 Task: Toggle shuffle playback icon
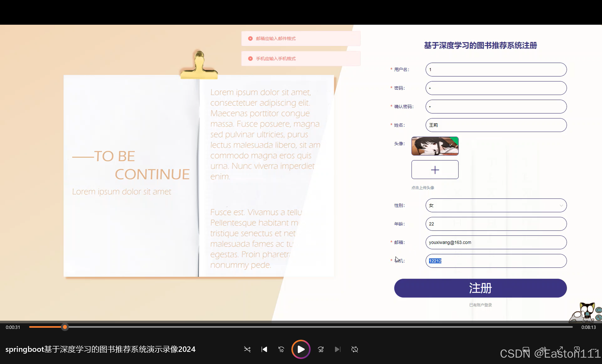[x=247, y=349]
